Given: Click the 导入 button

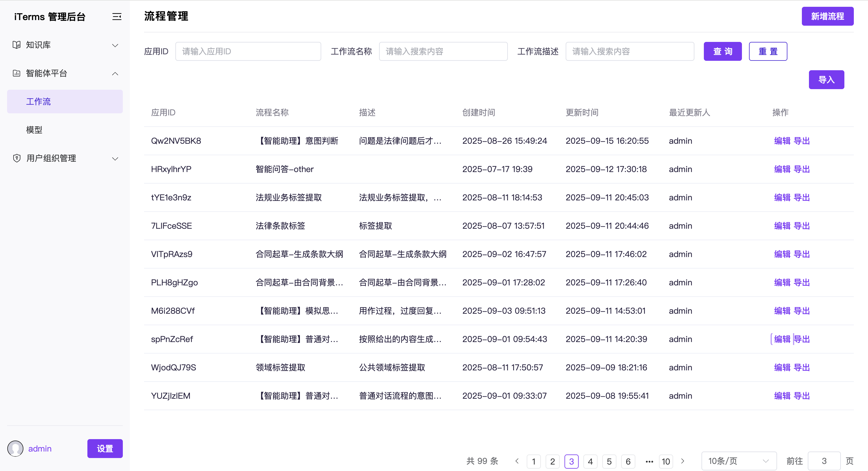Looking at the screenshot, I should [826, 79].
